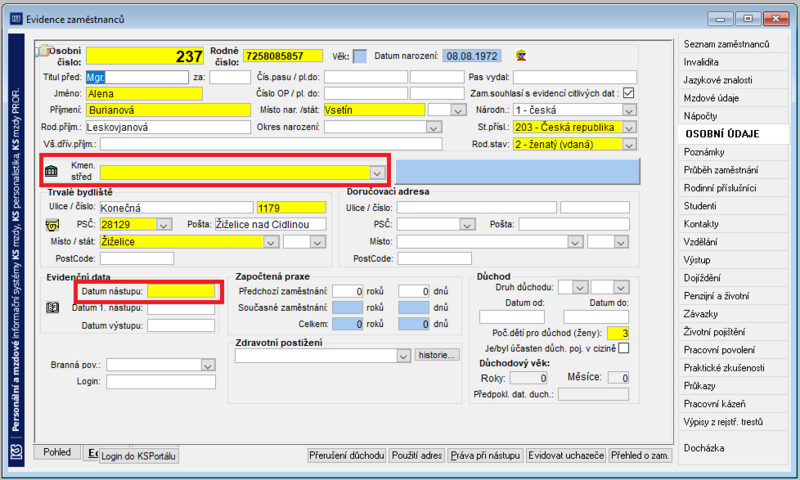Expand the Branná pov. dropdown
The height and width of the screenshot is (480, 800).
tap(207, 365)
